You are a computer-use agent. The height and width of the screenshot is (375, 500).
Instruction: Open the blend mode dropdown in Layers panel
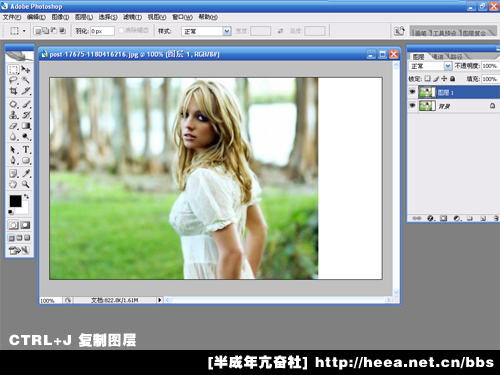tap(448, 66)
